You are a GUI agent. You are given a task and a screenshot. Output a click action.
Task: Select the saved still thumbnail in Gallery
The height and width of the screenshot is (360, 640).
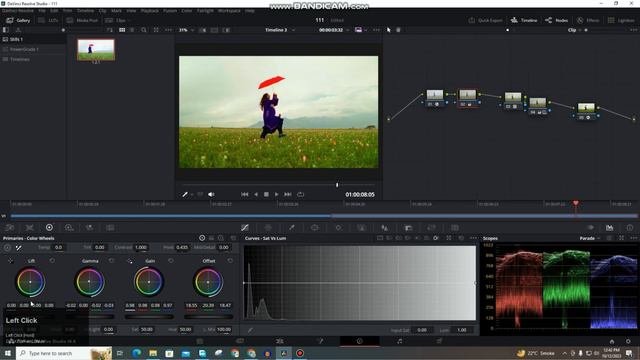[96, 50]
